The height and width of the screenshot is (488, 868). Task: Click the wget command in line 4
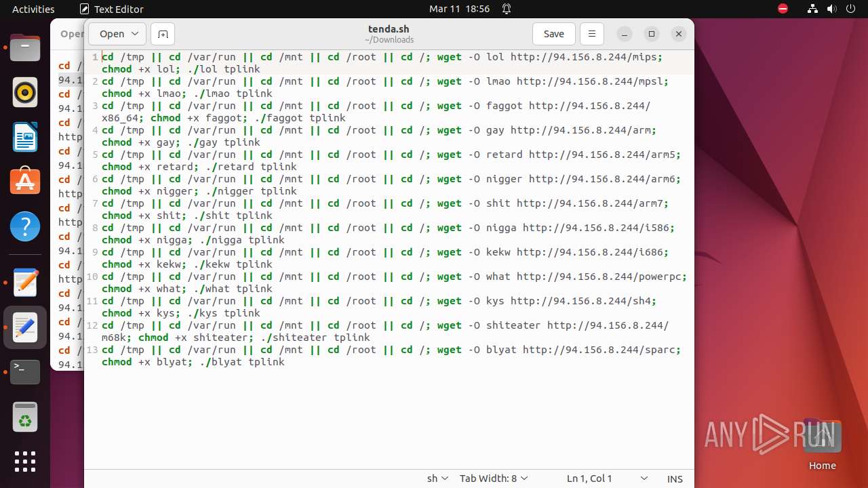tap(450, 130)
